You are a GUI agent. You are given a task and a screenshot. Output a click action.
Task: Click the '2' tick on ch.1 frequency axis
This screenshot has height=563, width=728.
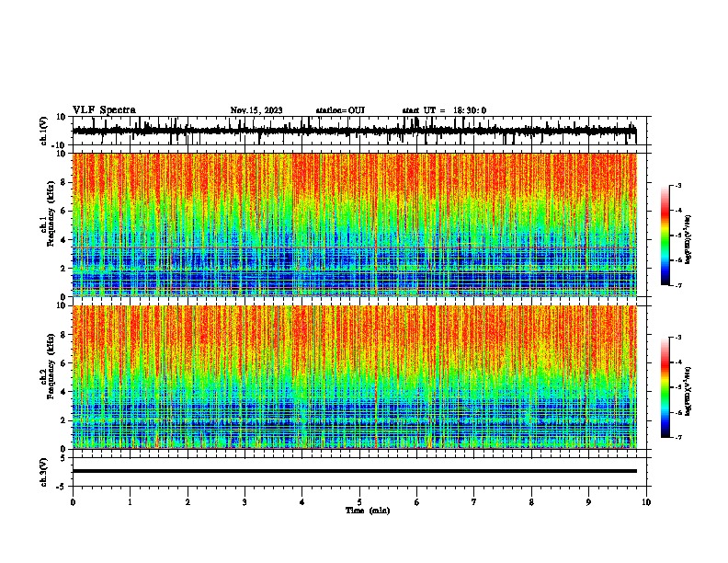pyautogui.click(x=63, y=269)
